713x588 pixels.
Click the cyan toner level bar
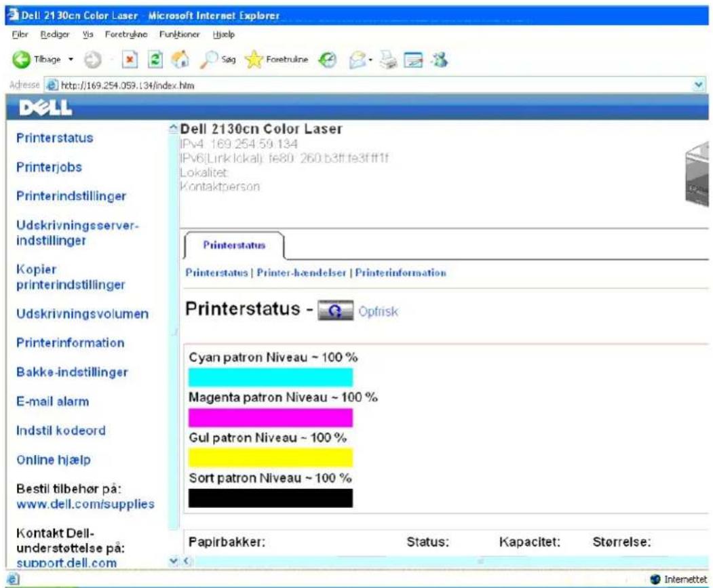[271, 378]
